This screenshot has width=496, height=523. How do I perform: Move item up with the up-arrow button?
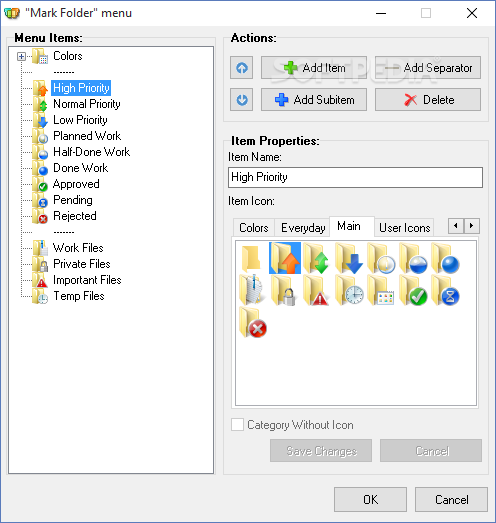point(241,68)
